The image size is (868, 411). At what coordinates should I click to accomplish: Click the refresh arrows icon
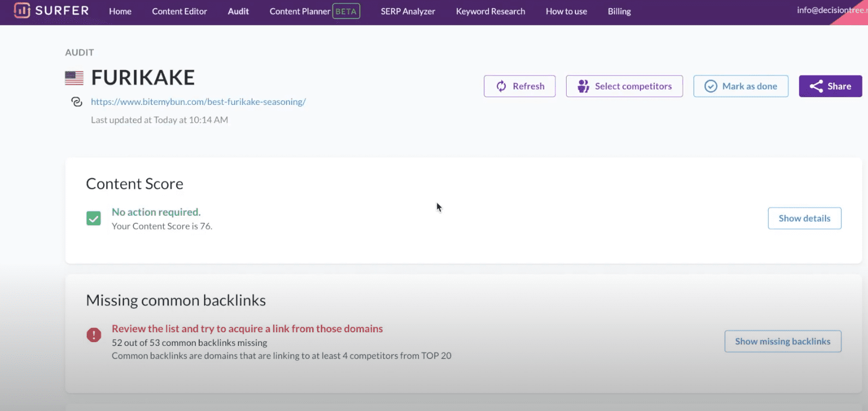[x=501, y=86]
